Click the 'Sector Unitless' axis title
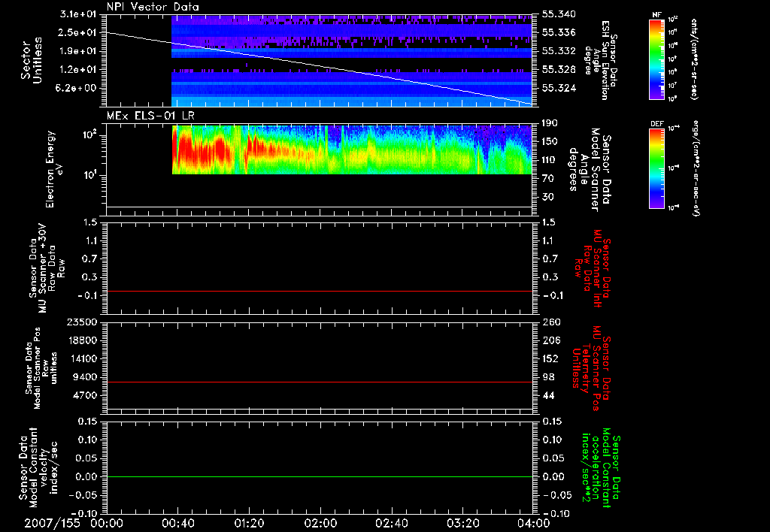770x532 pixels. pos(32,60)
